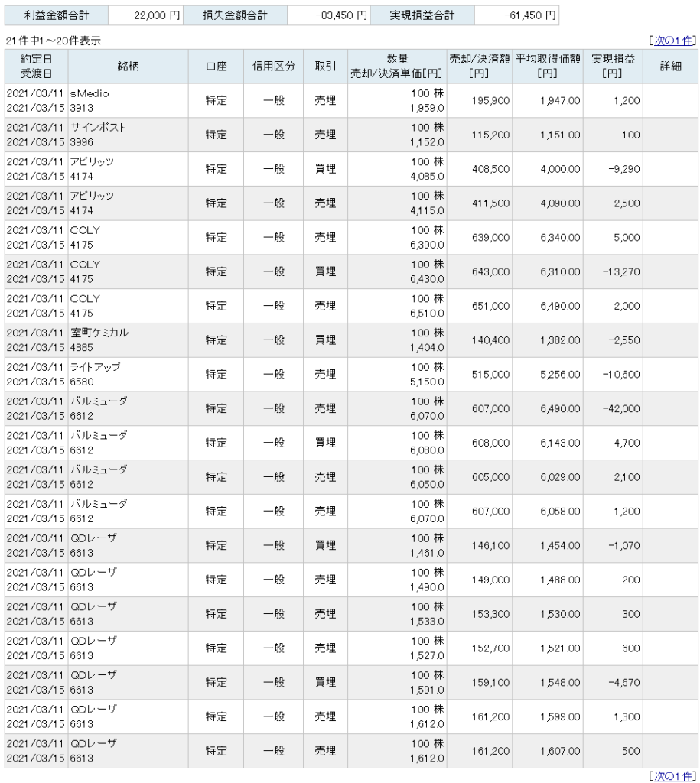
Task: Select the 515,000 settlement amount
Action: [x=490, y=375]
